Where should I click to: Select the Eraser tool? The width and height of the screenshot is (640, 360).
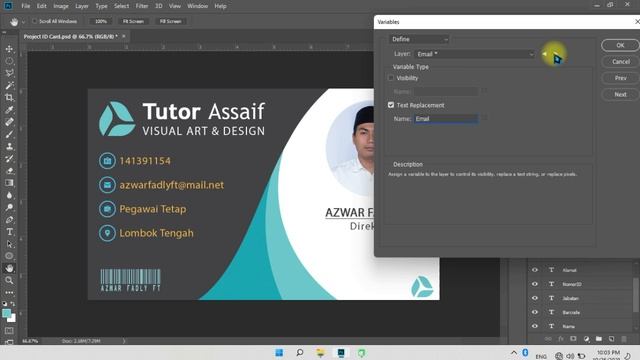tap(9, 171)
